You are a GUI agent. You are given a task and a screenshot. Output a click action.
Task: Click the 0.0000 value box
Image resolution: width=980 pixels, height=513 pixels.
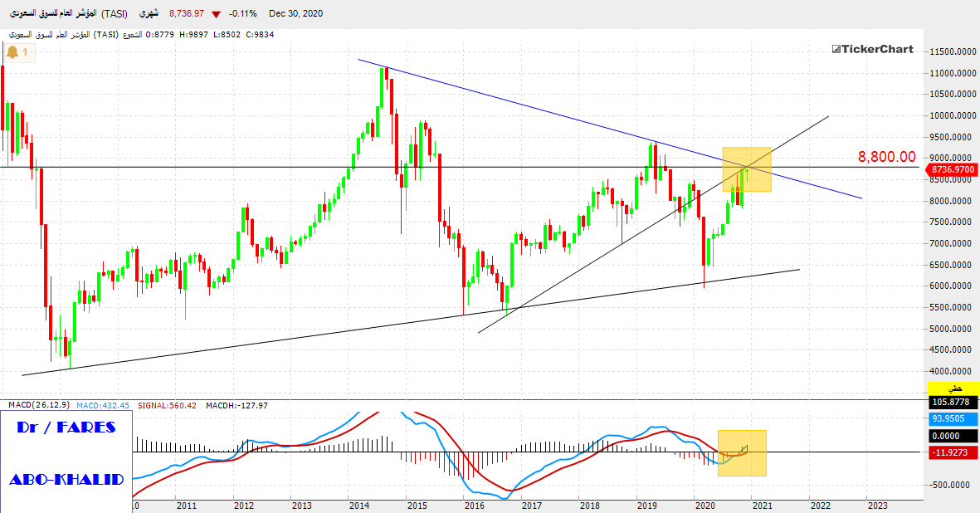point(953,436)
